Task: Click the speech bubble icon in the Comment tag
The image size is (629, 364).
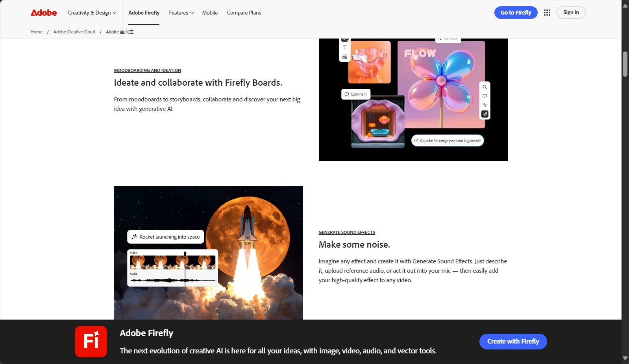Action: (x=346, y=94)
